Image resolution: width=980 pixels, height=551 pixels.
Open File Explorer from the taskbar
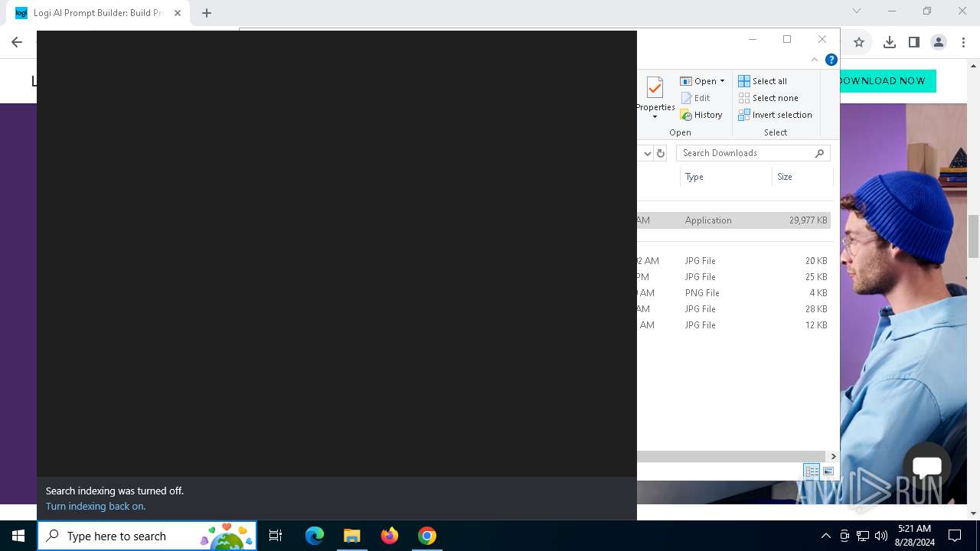point(352,536)
